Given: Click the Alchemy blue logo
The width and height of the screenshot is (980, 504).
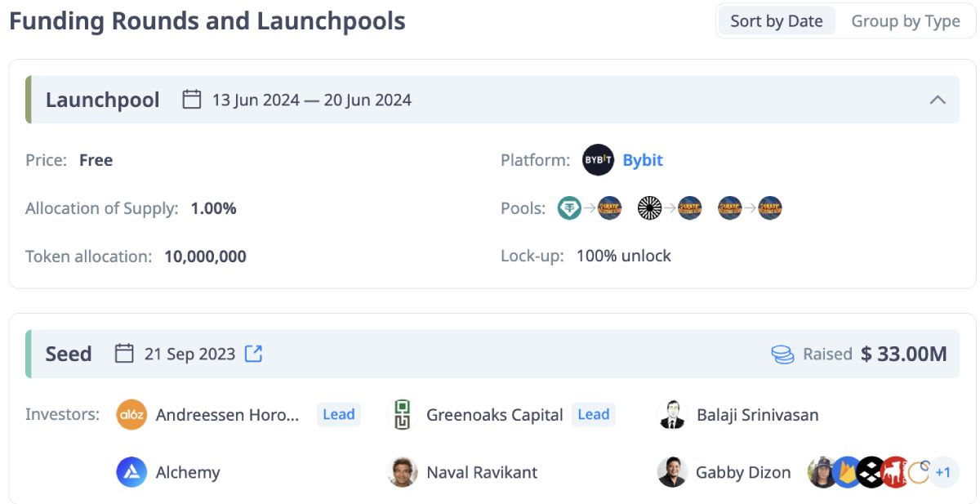Looking at the screenshot, I should pyautogui.click(x=131, y=472).
